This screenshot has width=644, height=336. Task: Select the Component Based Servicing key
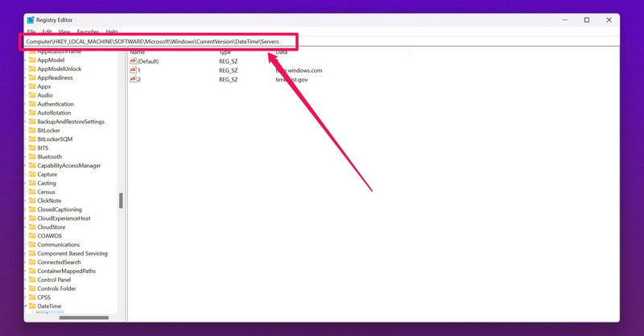click(x=72, y=253)
